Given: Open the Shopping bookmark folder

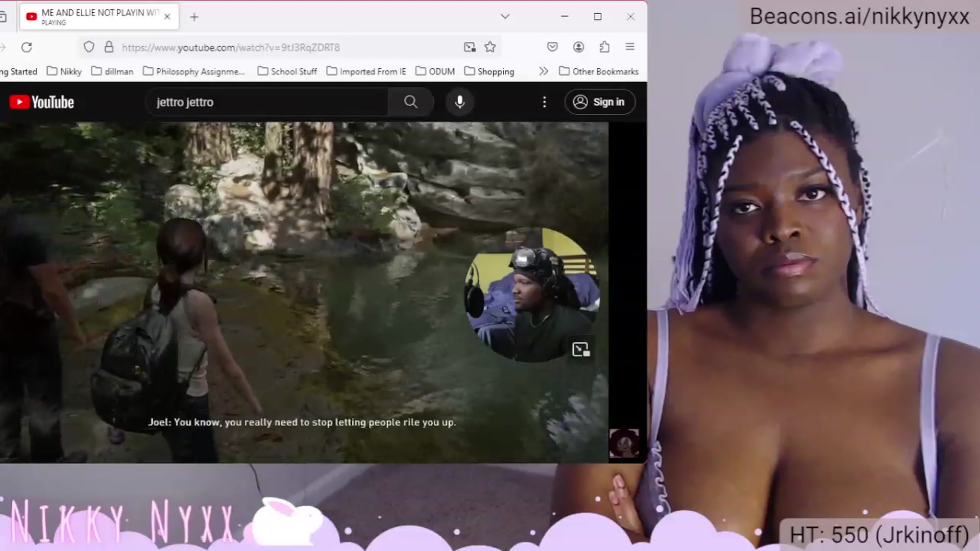Looking at the screenshot, I should (x=489, y=71).
